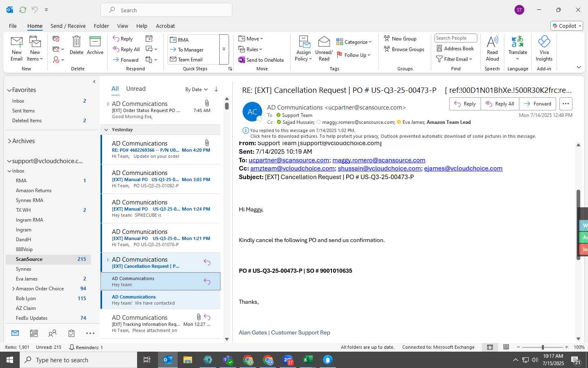Switch to People view icon

[x=52, y=333]
